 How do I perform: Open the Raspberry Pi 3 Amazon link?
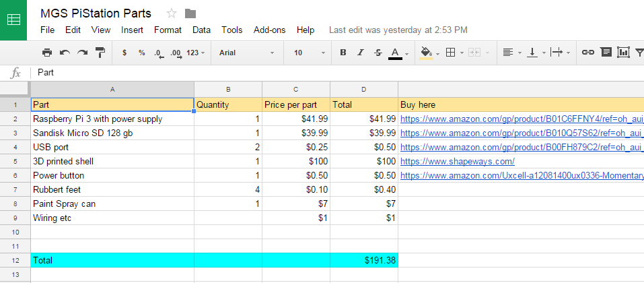[x=522, y=119]
